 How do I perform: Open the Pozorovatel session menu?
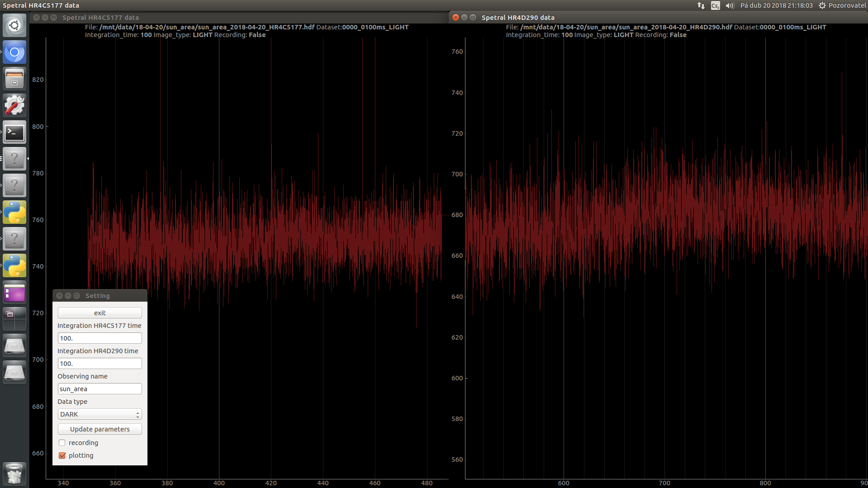[842, 5]
